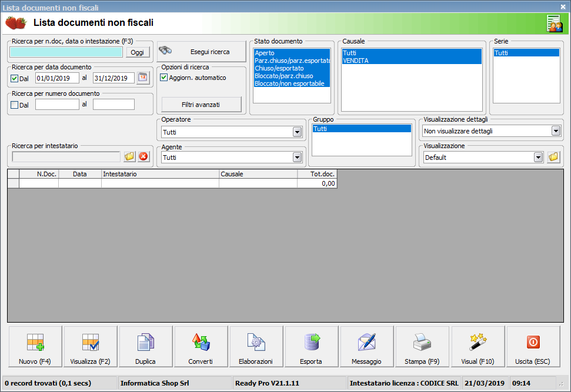Screen dimensions: 571x392
Task: Sort by N.Doc. column header
Action: (x=39, y=174)
